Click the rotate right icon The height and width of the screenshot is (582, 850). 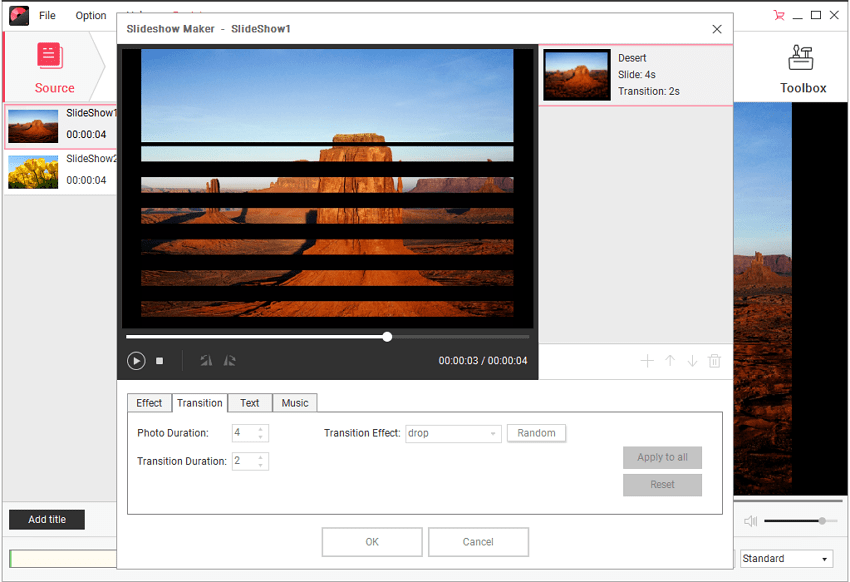point(229,361)
